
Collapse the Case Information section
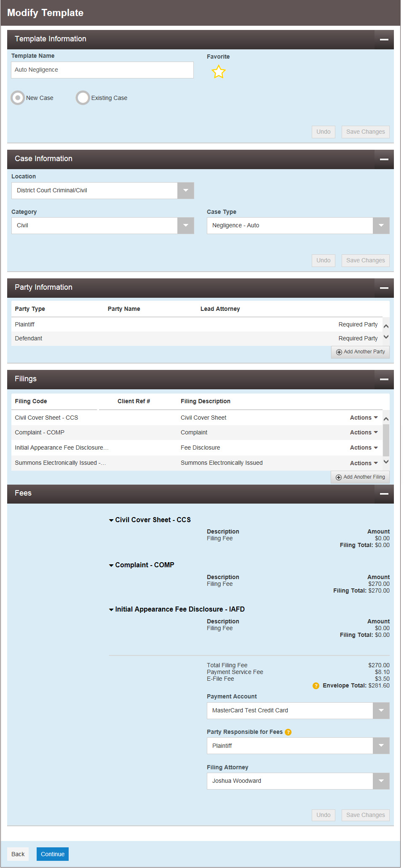click(384, 159)
